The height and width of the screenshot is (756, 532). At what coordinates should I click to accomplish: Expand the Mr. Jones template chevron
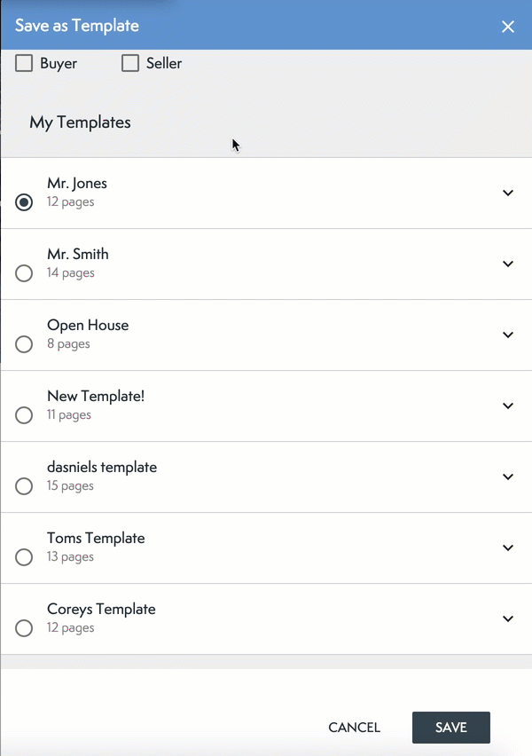508,193
